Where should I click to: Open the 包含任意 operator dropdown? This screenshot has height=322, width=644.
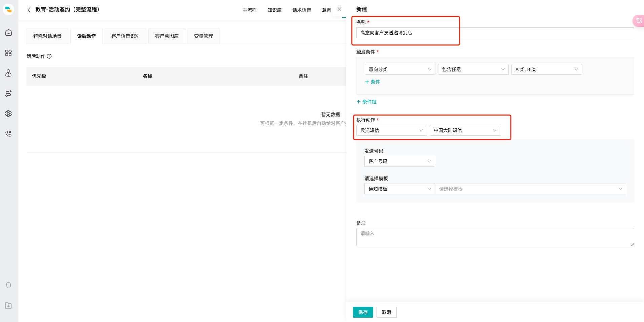click(473, 69)
